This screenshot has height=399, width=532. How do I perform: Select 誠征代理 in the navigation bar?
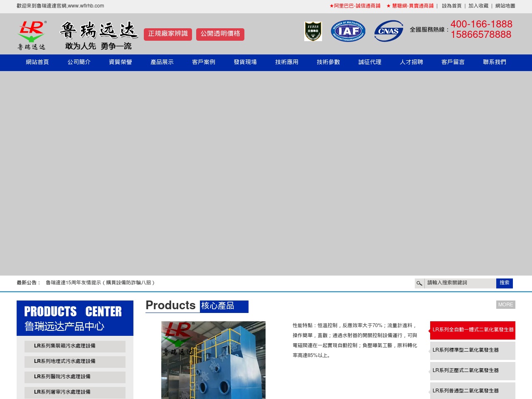pyautogui.click(x=370, y=62)
